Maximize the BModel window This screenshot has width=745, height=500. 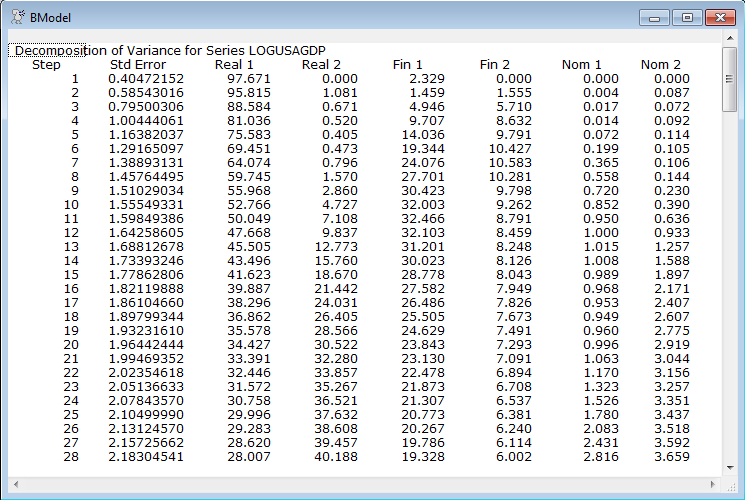[x=687, y=18]
